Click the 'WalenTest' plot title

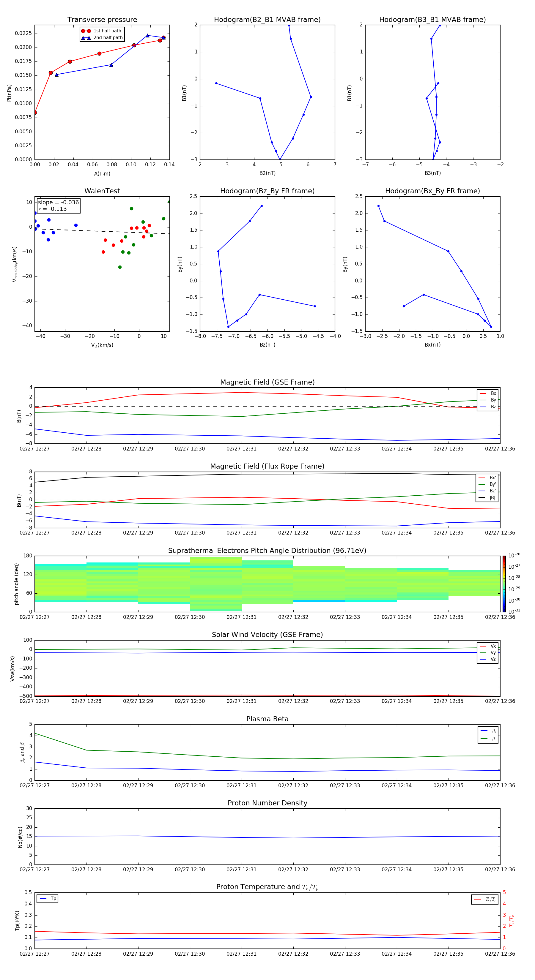pyautogui.click(x=102, y=191)
